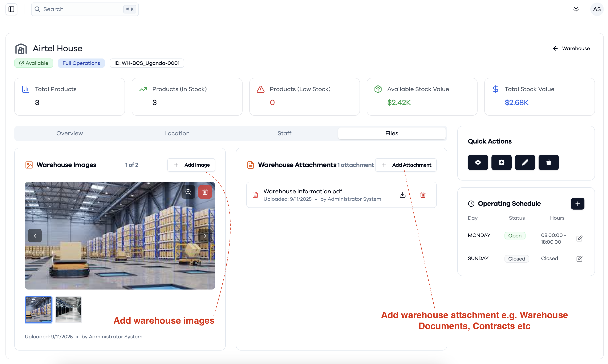Open the Products (In Stock) card
This screenshot has width=608, height=364.
187,97
